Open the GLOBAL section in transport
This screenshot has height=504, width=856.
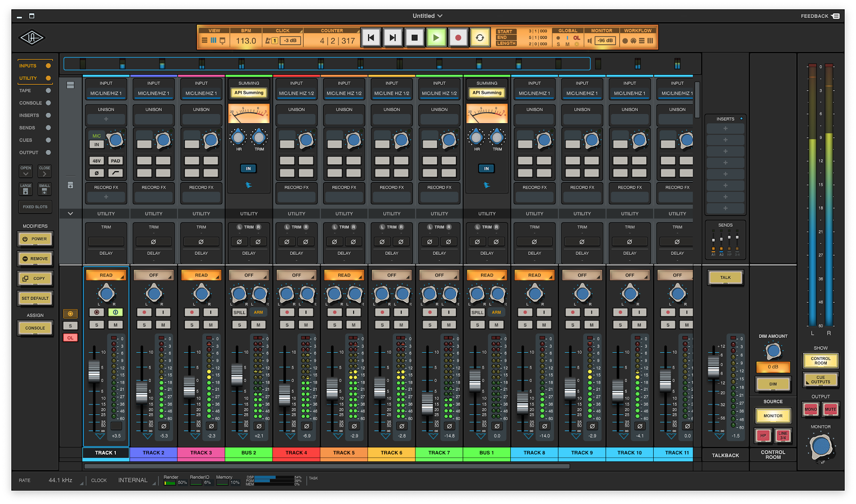568,30
